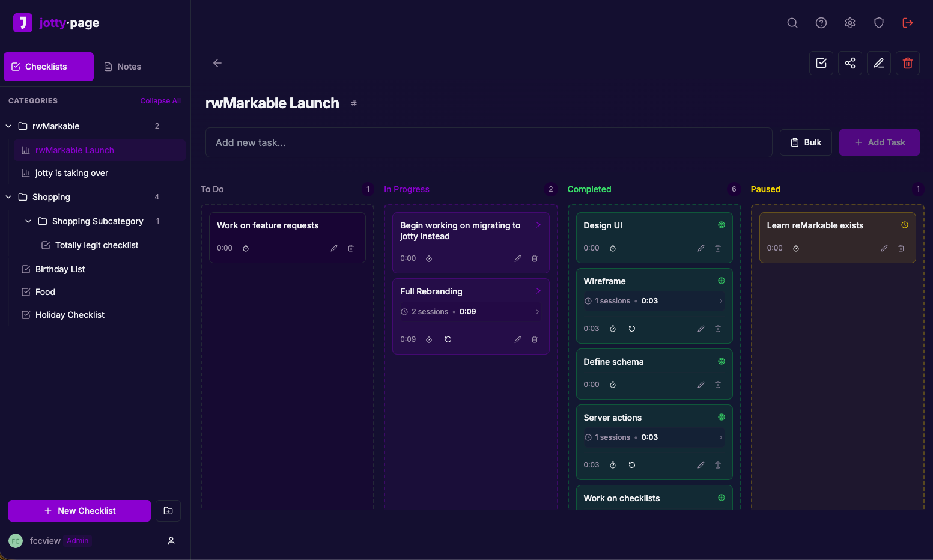This screenshot has height=560, width=933.
Task: Open the help question mark icon
Action: click(821, 23)
